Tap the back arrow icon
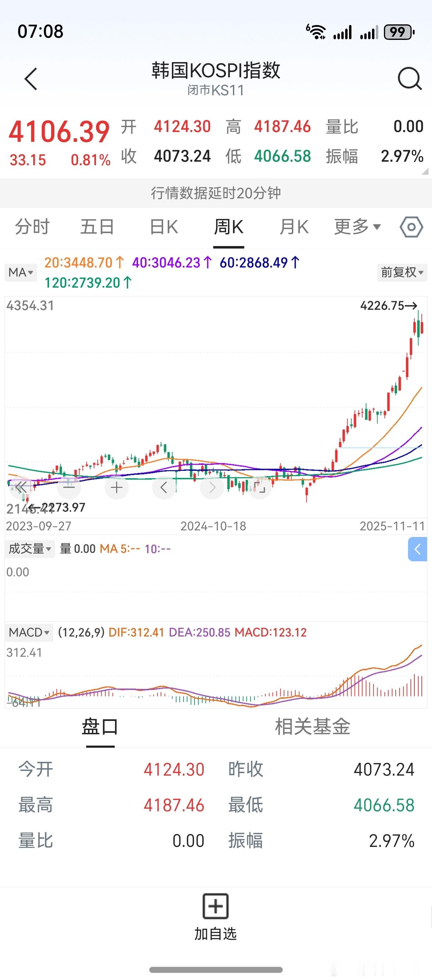Viewport: 432px width, 980px height. [31, 79]
